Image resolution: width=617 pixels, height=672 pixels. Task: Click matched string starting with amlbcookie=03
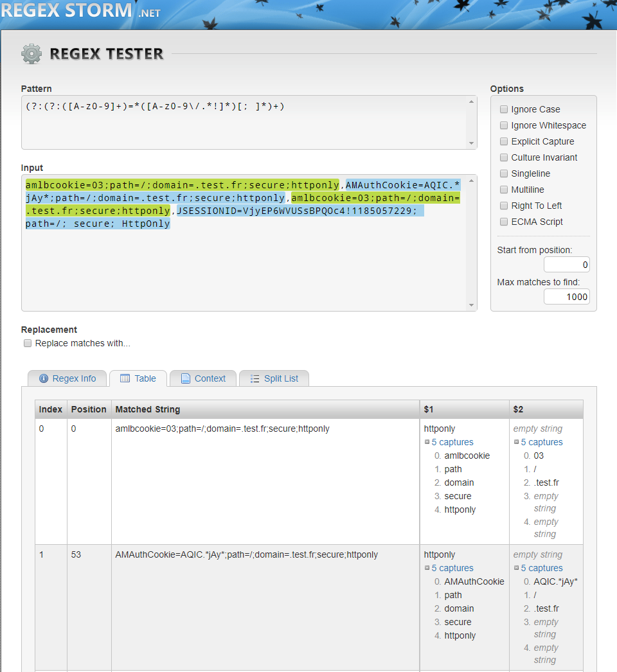222,429
